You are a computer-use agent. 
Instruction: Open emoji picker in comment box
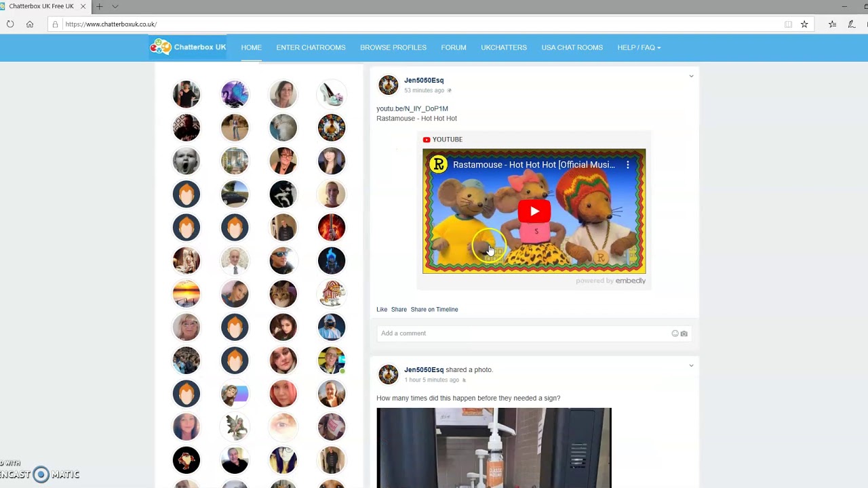[675, 333]
